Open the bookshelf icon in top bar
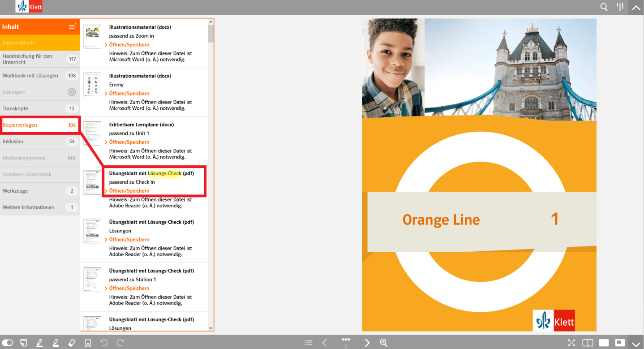The width and height of the screenshot is (644, 349). [x=620, y=7]
